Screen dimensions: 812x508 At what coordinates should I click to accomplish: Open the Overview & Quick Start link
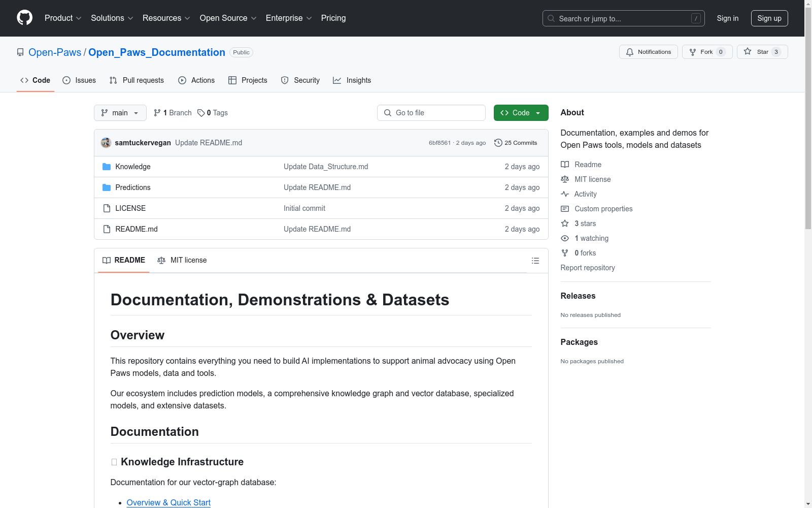168,502
